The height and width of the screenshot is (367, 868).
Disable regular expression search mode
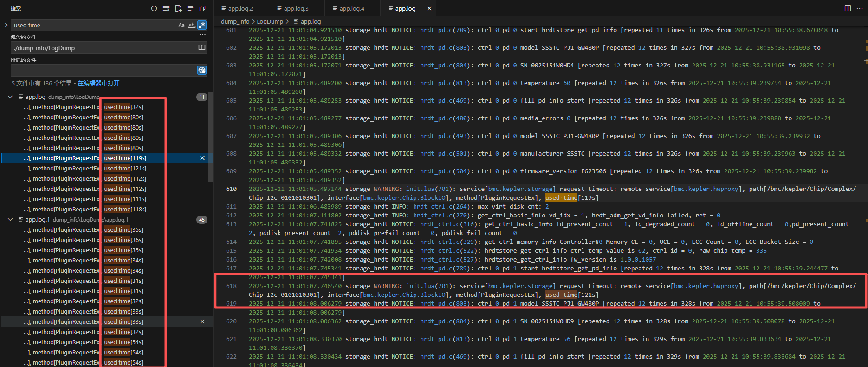[202, 25]
